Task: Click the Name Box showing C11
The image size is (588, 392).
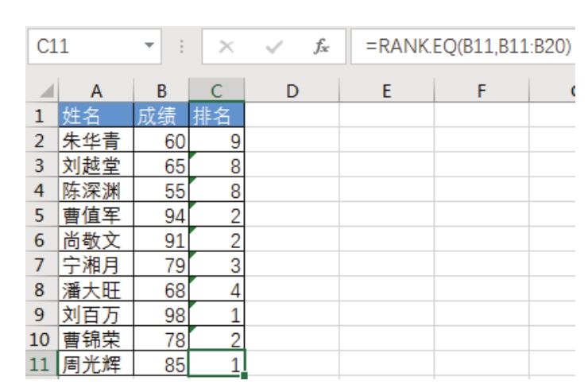Action: (79, 47)
